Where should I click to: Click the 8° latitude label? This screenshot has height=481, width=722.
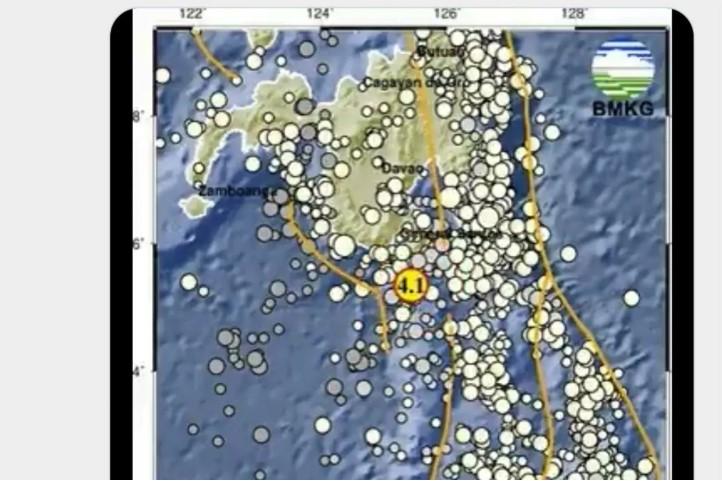click(x=138, y=116)
